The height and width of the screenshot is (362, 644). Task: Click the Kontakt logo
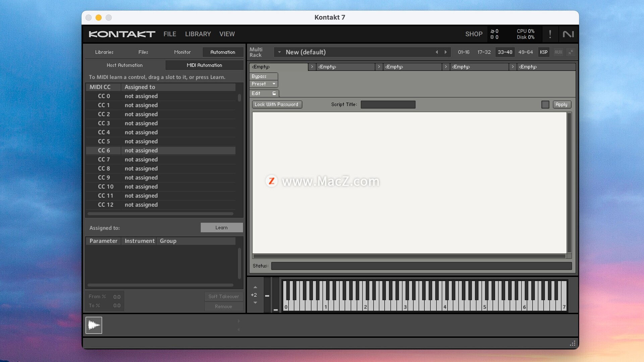[x=122, y=34]
